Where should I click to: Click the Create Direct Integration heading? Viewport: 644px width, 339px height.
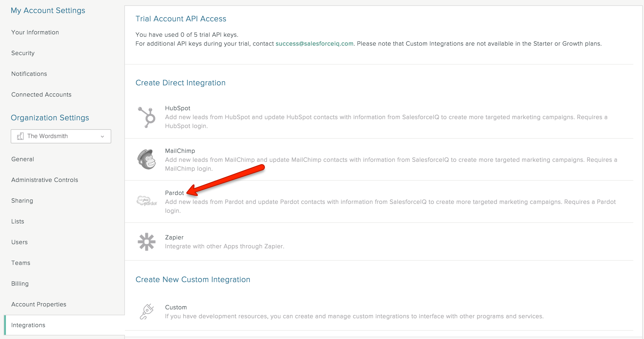coord(181,83)
